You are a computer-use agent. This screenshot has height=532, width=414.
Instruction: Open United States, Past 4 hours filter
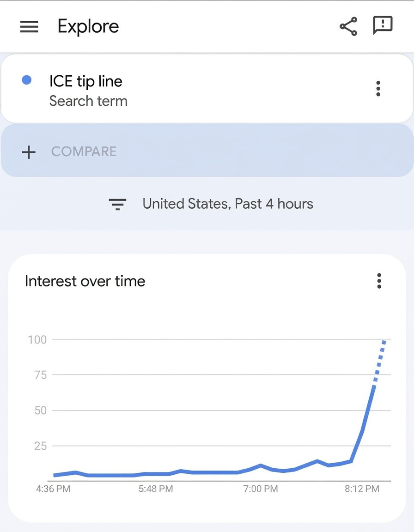coord(228,204)
